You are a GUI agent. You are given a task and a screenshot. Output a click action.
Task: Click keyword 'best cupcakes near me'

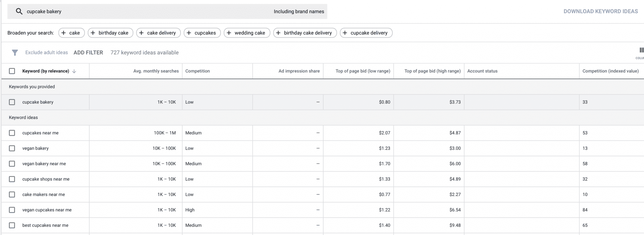(x=45, y=225)
